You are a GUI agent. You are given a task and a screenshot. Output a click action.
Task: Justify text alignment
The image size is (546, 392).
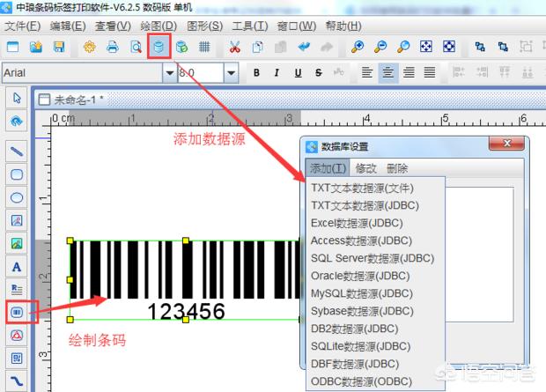(x=430, y=72)
